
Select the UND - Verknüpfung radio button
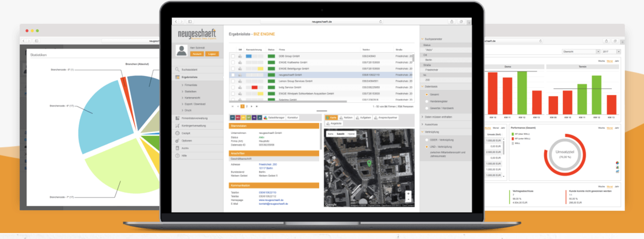tap(427, 147)
